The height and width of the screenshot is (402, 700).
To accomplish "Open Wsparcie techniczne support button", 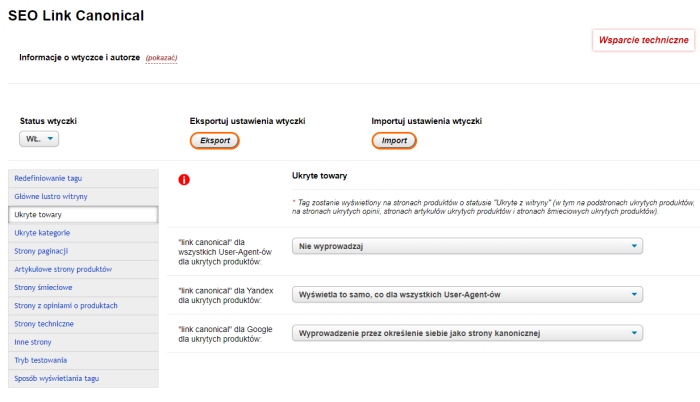I will click(x=643, y=40).
